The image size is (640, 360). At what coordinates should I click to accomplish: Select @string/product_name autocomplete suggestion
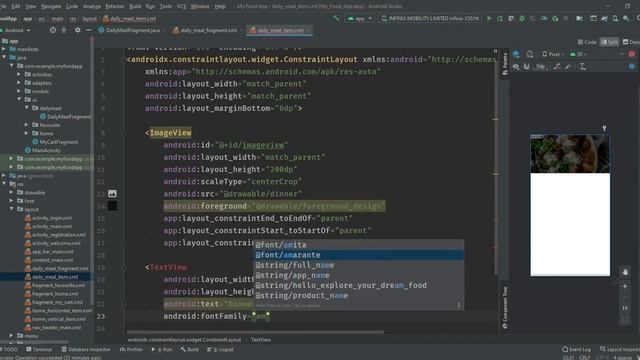point(358,296)
